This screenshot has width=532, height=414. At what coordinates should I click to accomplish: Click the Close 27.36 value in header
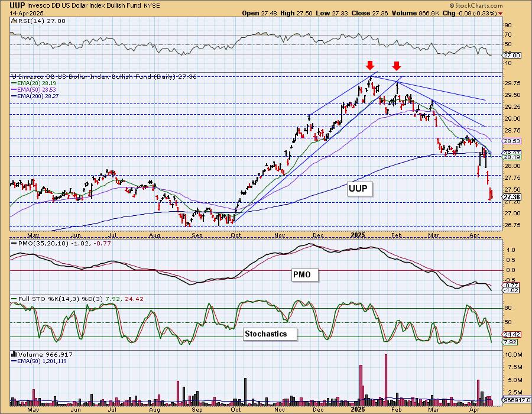pos(369,13)
